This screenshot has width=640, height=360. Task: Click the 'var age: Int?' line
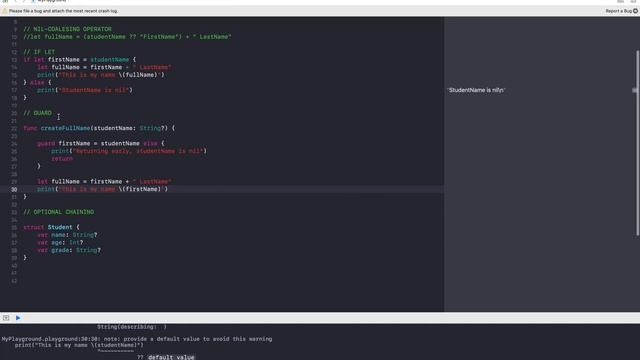[x=60, y=242]
